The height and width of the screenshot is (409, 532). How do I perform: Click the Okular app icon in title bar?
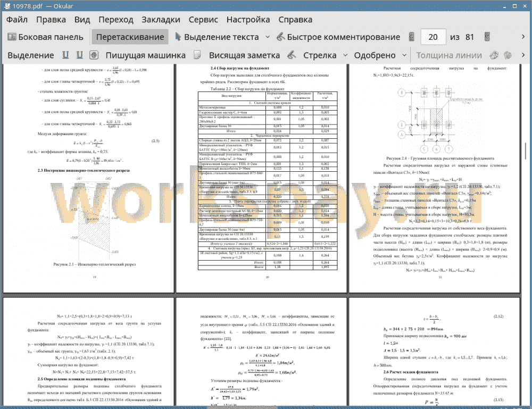[x=6, y=6]
